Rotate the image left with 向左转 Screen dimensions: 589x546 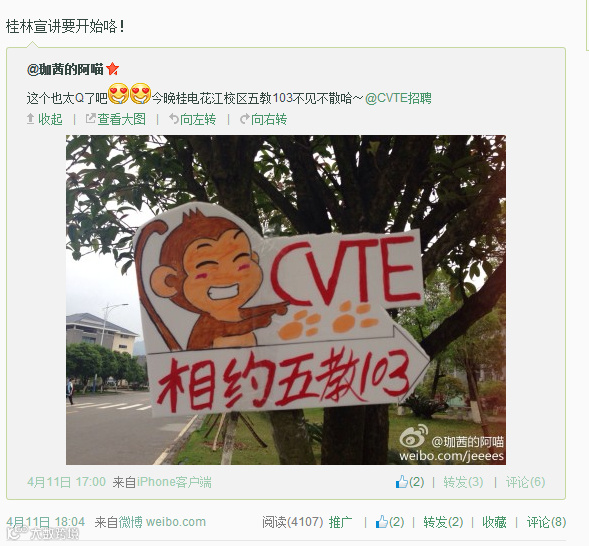pos(192,119)
